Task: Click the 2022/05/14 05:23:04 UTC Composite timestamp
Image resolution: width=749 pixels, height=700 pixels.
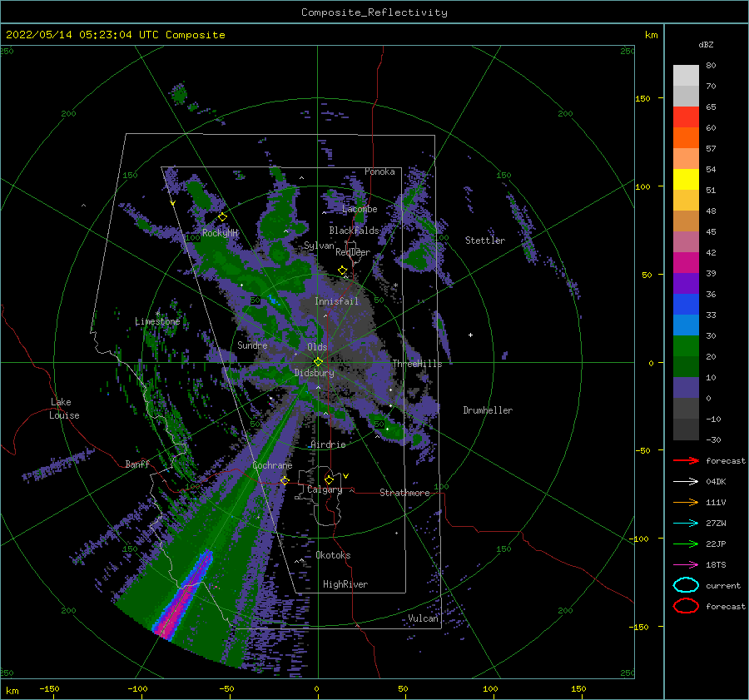Action: (115, 35)
